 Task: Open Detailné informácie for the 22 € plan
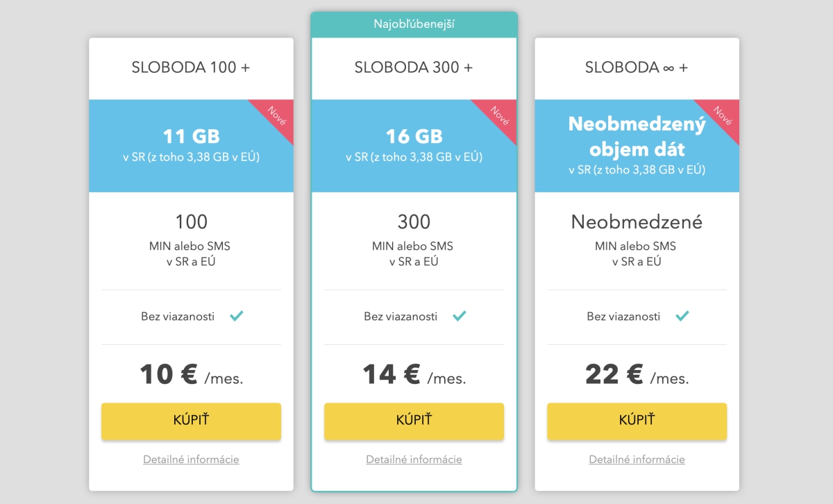(x=637, y=460)
